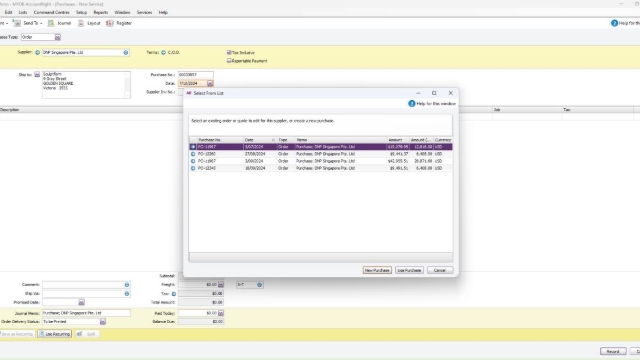Open the Purchase Type Order dropdown

click(x=58, y=37)
